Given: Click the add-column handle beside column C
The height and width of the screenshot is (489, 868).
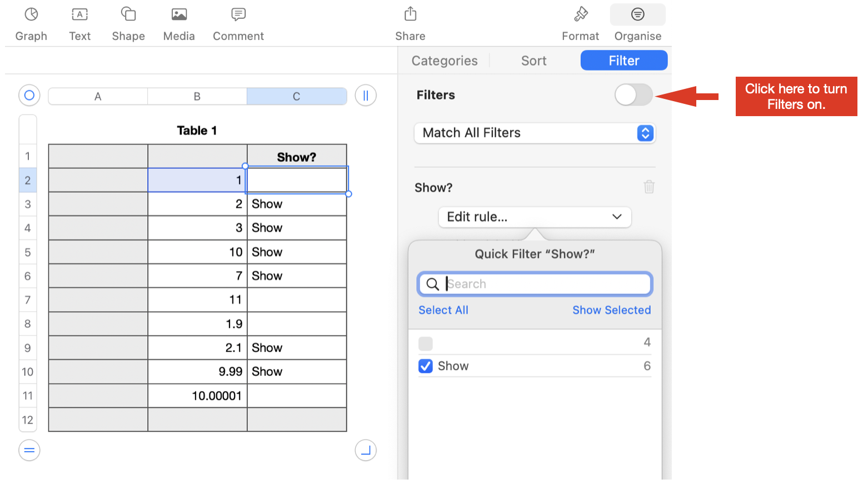Looking at the screenshot, I should point(366,96).
